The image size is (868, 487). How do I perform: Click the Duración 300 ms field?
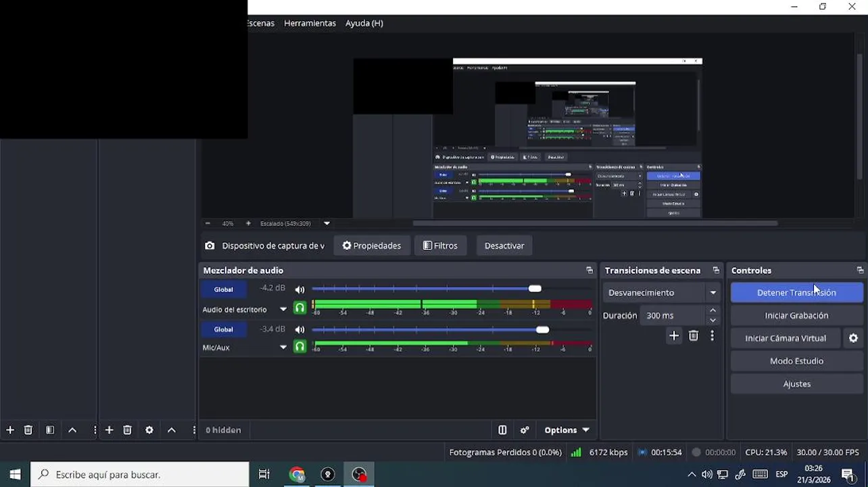pyautogui.click(x=675, y=316)
